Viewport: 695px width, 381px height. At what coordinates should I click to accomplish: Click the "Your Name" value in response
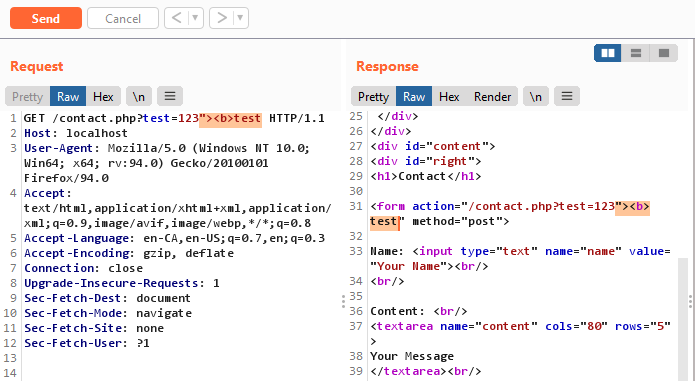tap(409, 266)
